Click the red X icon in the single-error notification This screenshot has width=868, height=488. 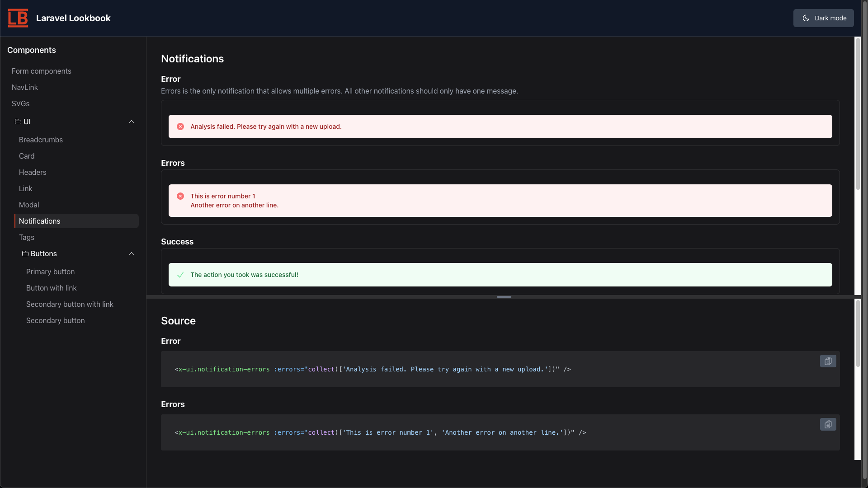(180, 127)
